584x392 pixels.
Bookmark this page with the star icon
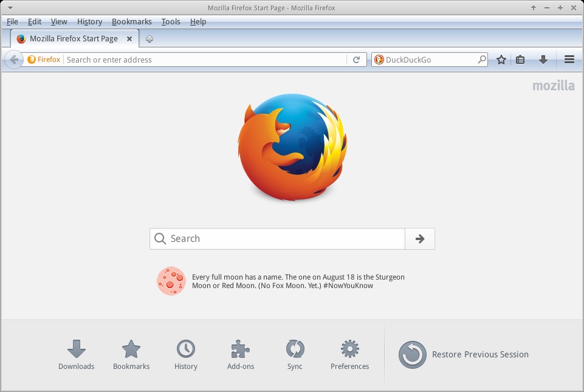coord(501,60)
